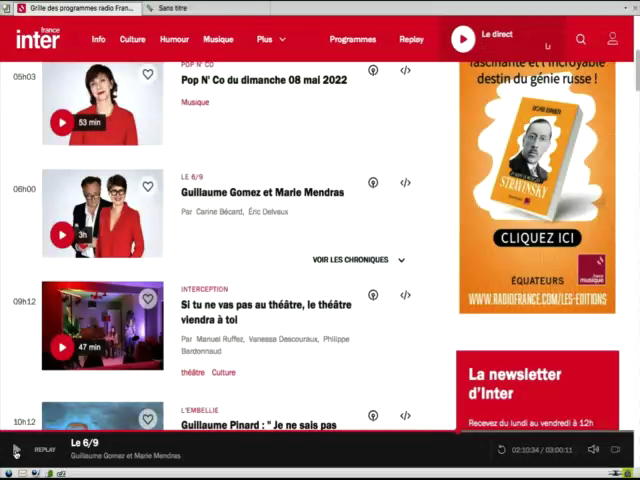This screenshot has width=640, height=480.
Task: Open the Replay page
Action: (x=411, y=40)
